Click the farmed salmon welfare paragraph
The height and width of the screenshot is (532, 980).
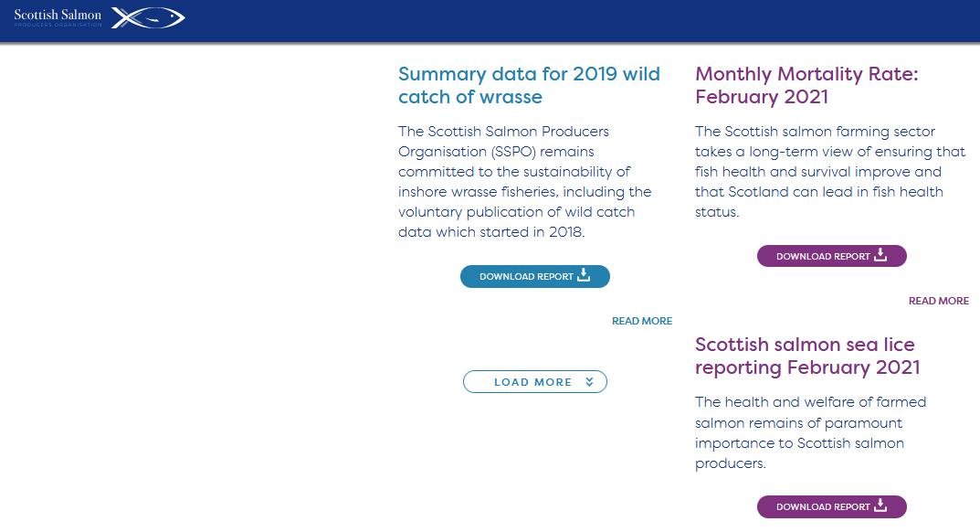(x=810, y=432)
